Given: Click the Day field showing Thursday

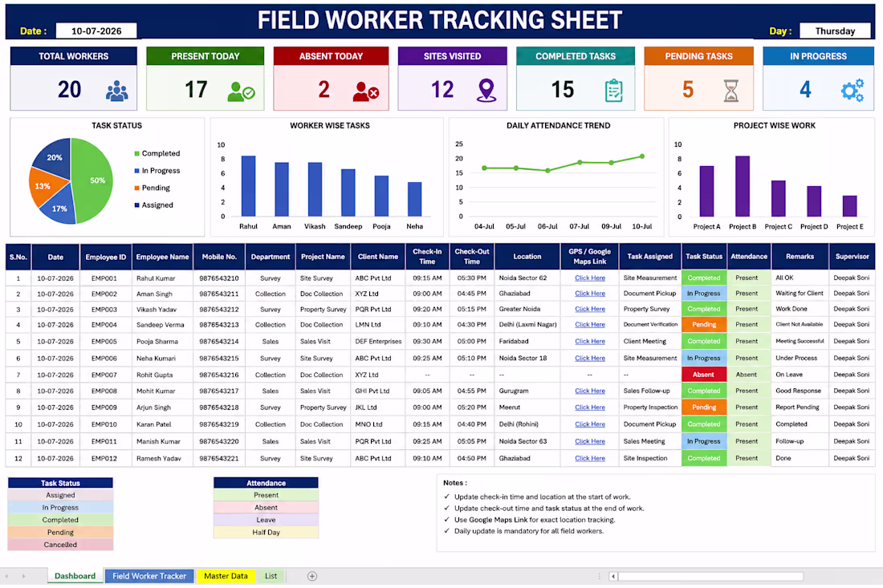Looking at the screenshot, I should 835,31.
